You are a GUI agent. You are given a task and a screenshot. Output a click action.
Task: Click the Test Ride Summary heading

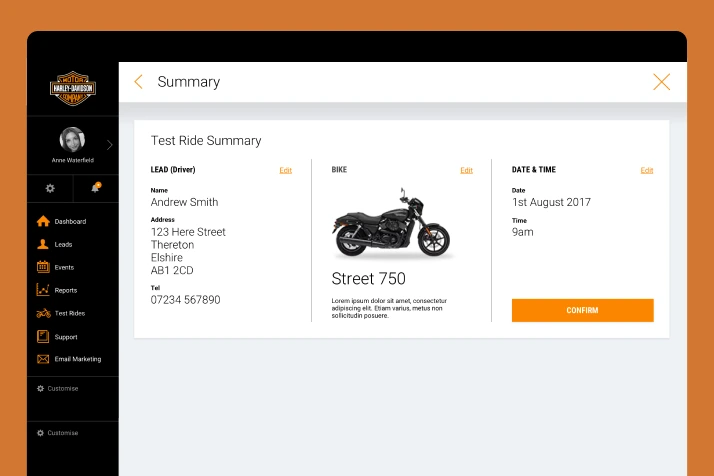[x=206, y=140]
